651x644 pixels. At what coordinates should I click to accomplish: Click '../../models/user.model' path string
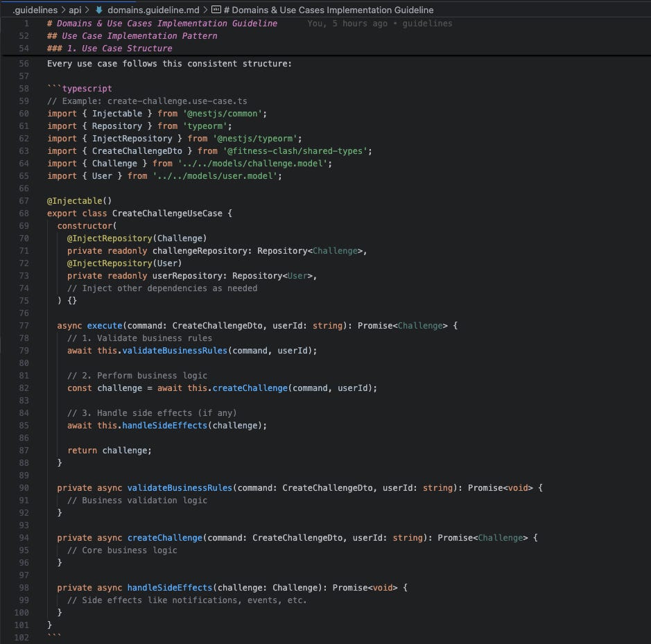215,176
